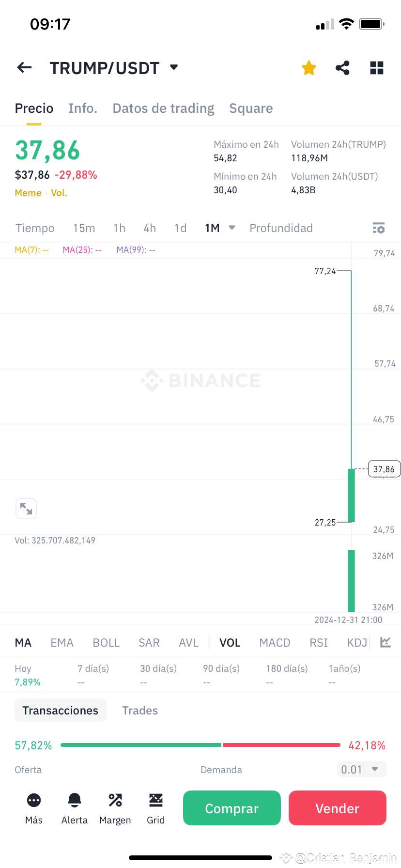Share the TRUMP/USDT pair
This screenshot has width=401, height=868.
coord(343,68)
